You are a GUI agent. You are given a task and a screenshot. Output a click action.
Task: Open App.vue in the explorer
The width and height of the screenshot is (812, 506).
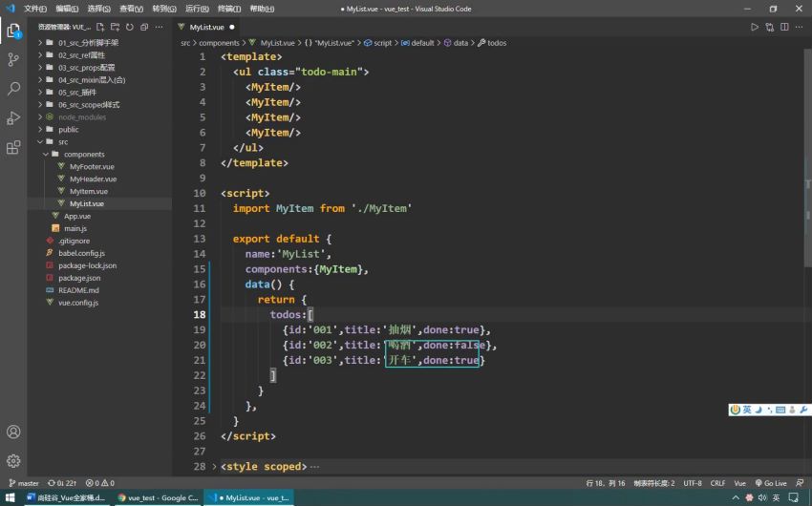point(76,217)
